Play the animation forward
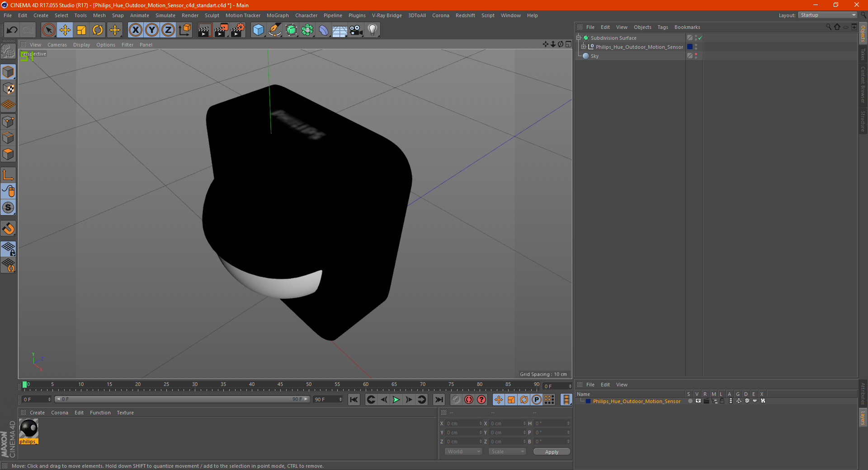868x470 pixels. tap(396, 399)
